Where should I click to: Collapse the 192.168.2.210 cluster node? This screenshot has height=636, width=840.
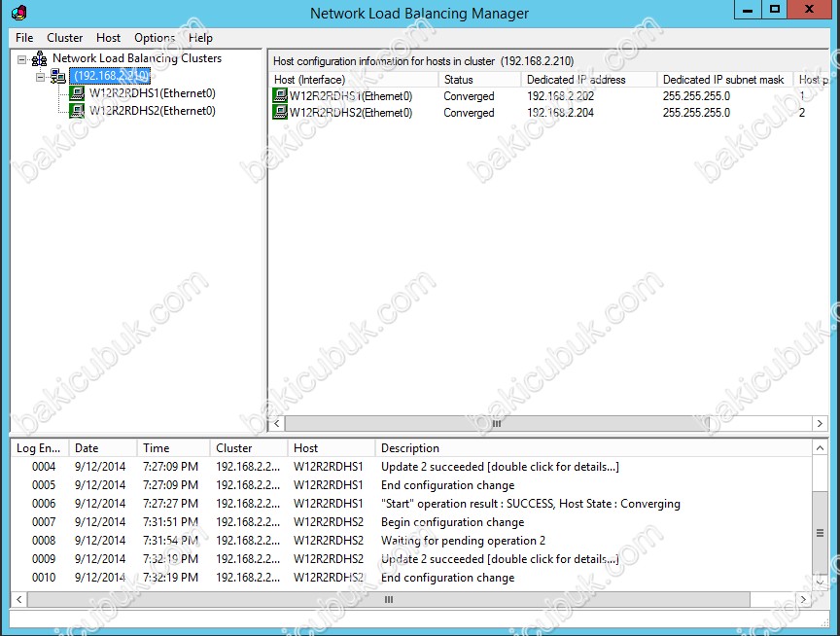pyautogui.click(x=41, y=77)
